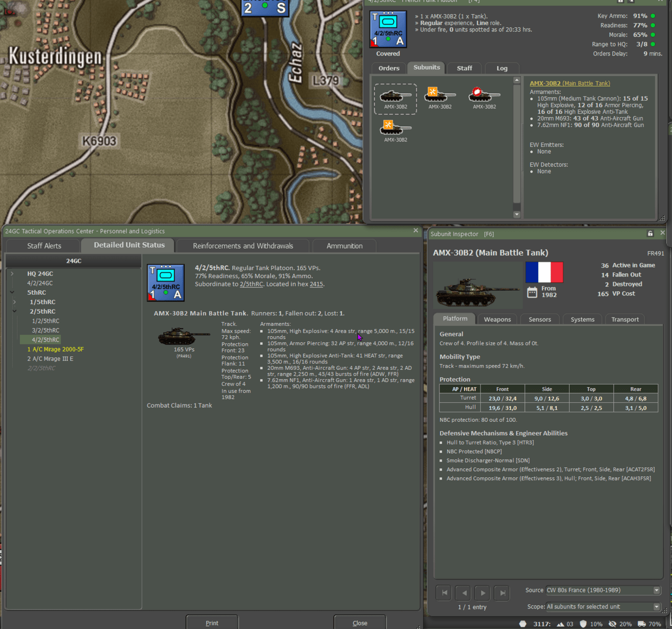Click the truck supply status icon
Image resolution: width=672 pixels, height=629 pixels.
click(642, 624)
